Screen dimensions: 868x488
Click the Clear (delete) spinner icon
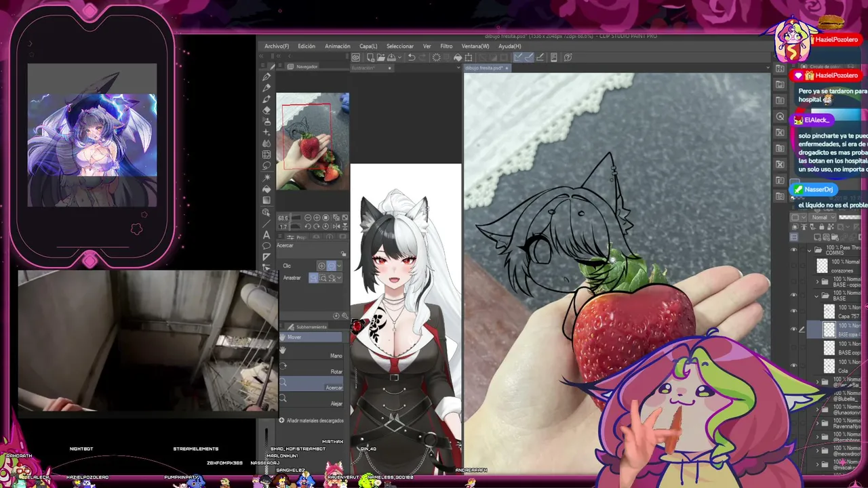437,58
